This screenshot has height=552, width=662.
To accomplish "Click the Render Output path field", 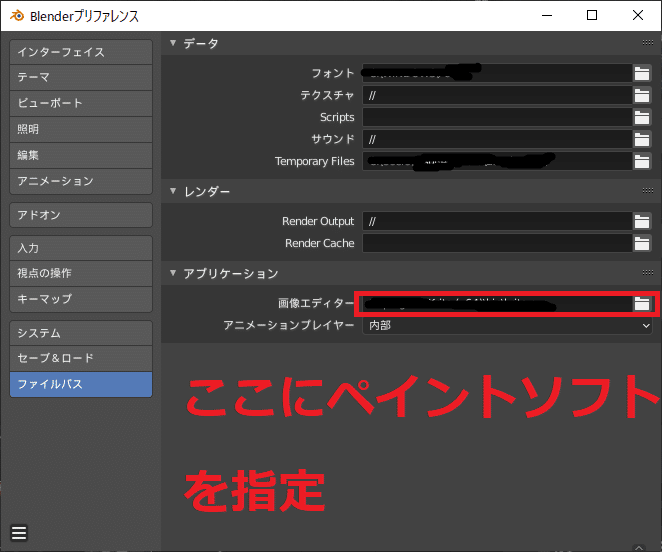I will point(497,221).
